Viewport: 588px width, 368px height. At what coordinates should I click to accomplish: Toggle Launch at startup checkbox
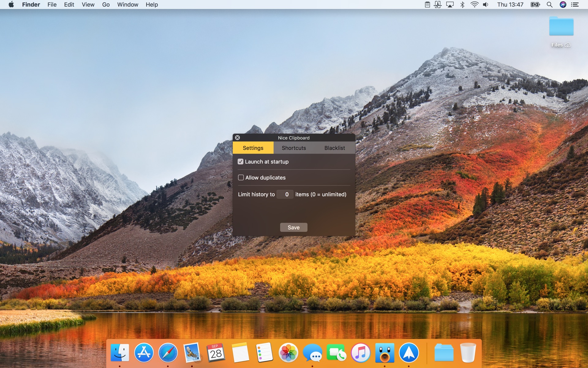click(240, 162)
